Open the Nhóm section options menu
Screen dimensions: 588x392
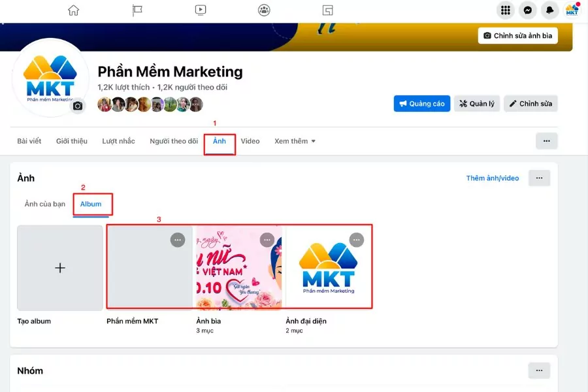539,370
